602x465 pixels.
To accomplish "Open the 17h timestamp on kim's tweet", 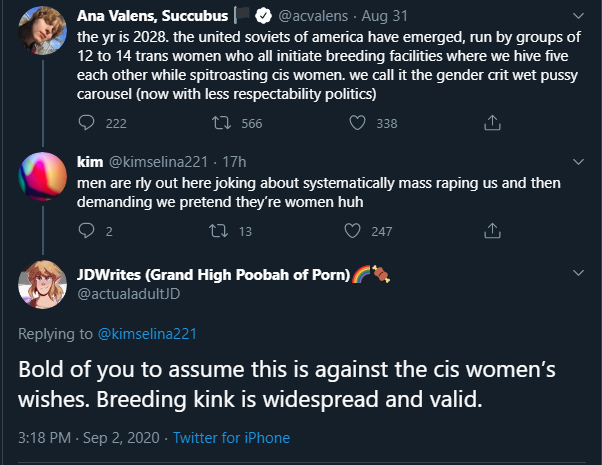I will pyautogui.click(x=234, y=162).
